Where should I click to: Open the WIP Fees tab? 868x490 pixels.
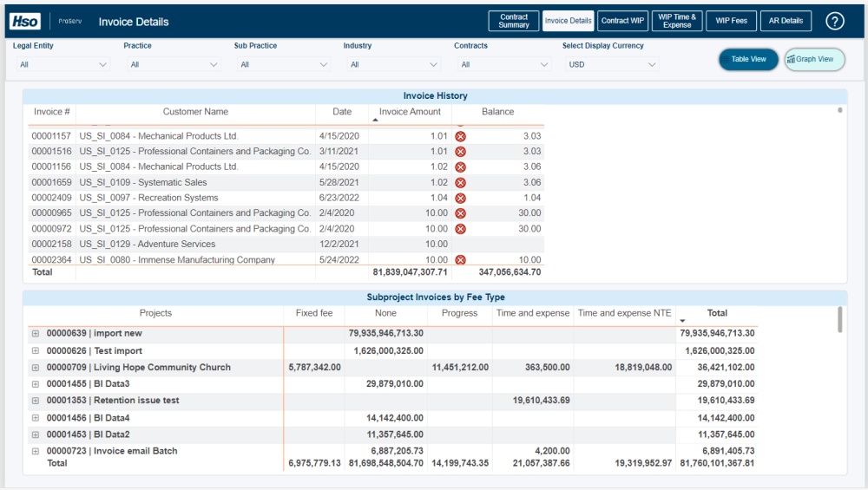(731, 21)
